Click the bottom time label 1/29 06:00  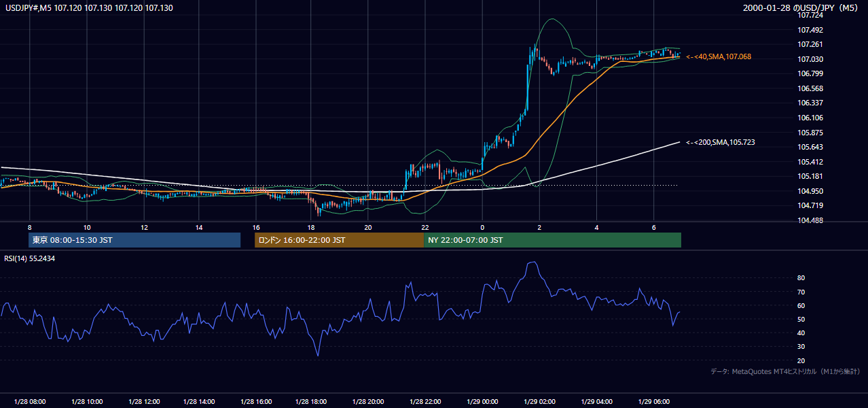click(x=653, y=402)
